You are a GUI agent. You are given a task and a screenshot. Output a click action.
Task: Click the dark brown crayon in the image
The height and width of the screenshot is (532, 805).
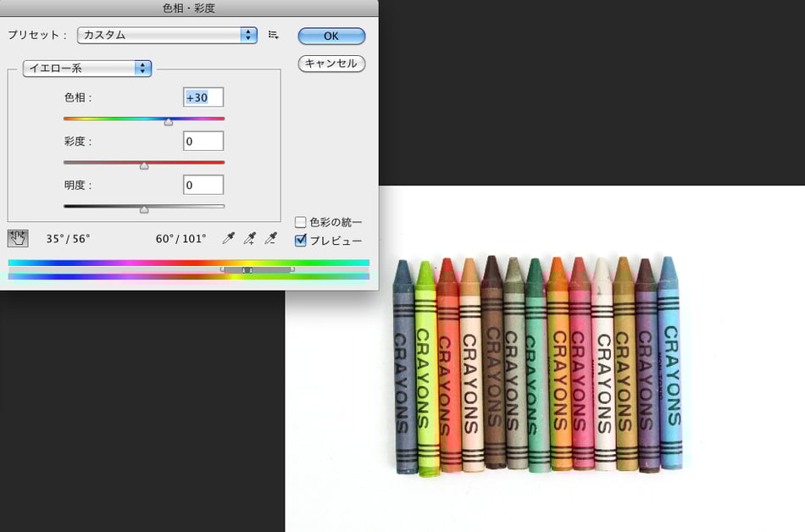[494, 363]
